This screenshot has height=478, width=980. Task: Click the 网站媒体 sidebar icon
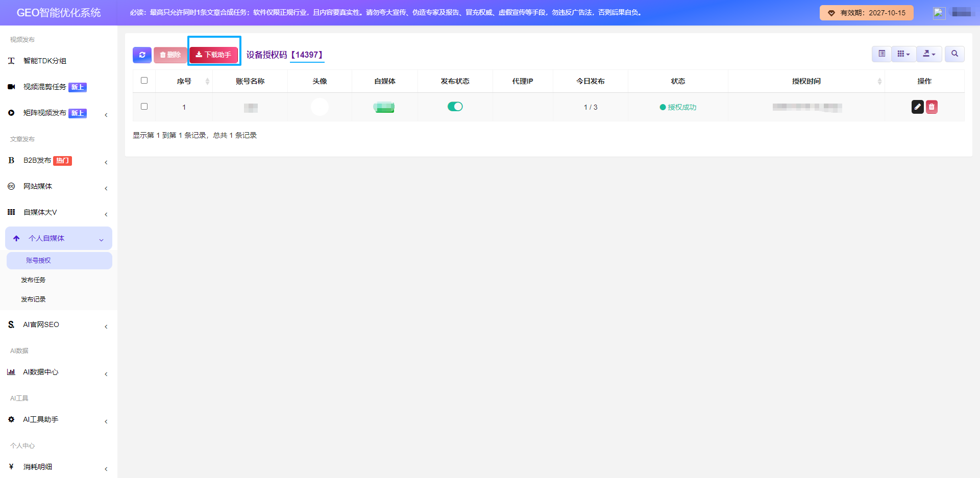pyautogui.click(x=11, y=186)
